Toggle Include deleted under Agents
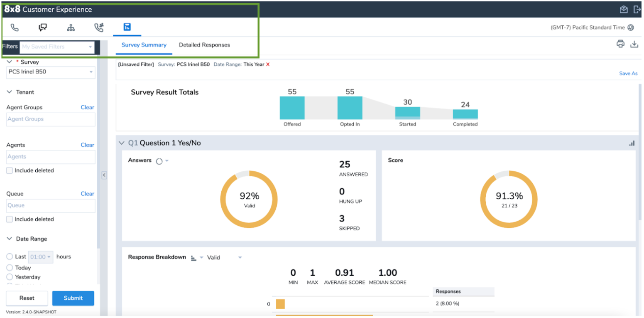 pyautogui.click(x=9, y=170)
